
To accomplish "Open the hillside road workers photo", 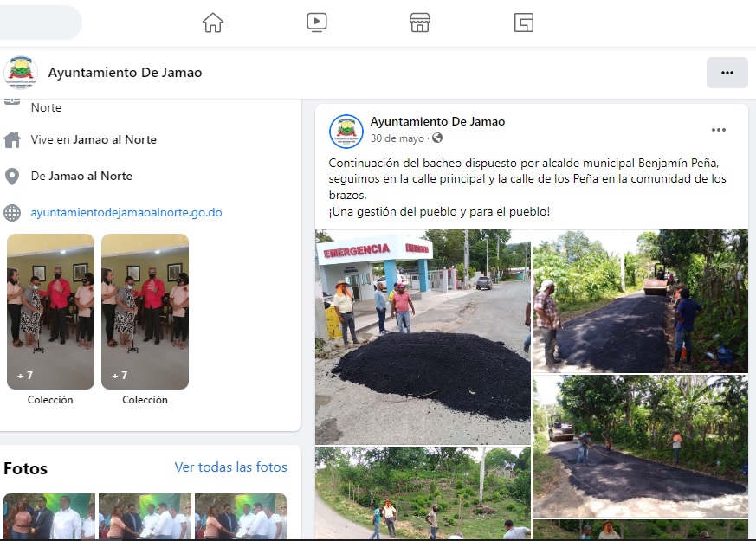I will [x=423, y=493].
